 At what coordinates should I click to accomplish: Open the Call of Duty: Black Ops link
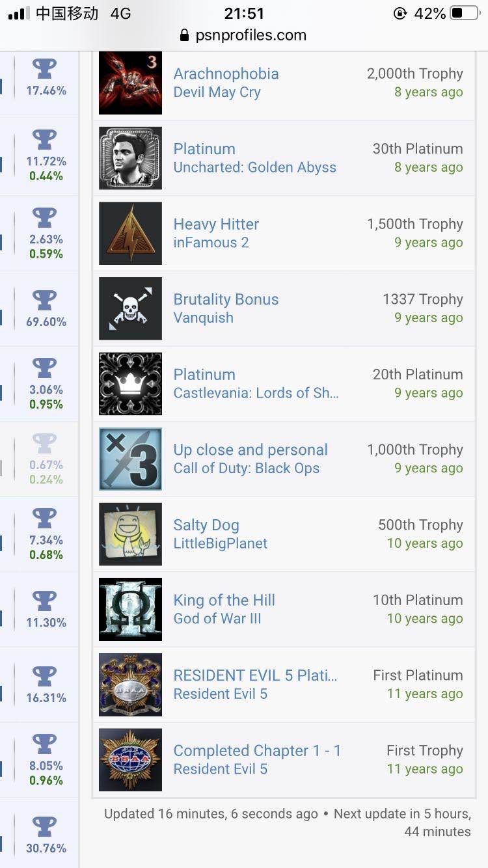click(x=246, y=468)
